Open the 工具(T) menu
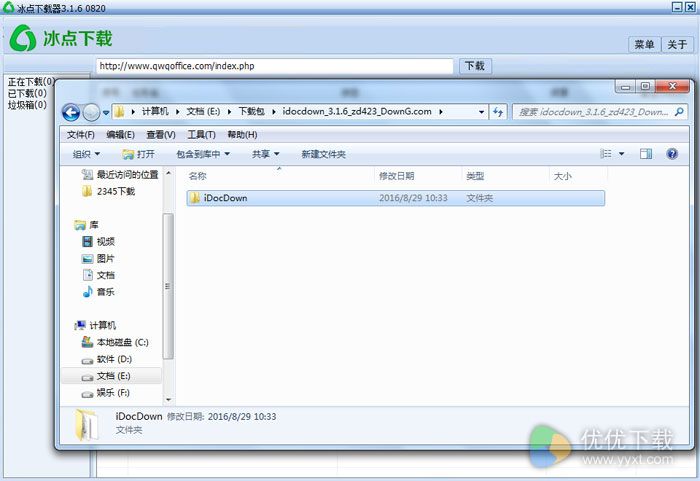This screenshot has width=700, height=481. [x=201, y=134]
